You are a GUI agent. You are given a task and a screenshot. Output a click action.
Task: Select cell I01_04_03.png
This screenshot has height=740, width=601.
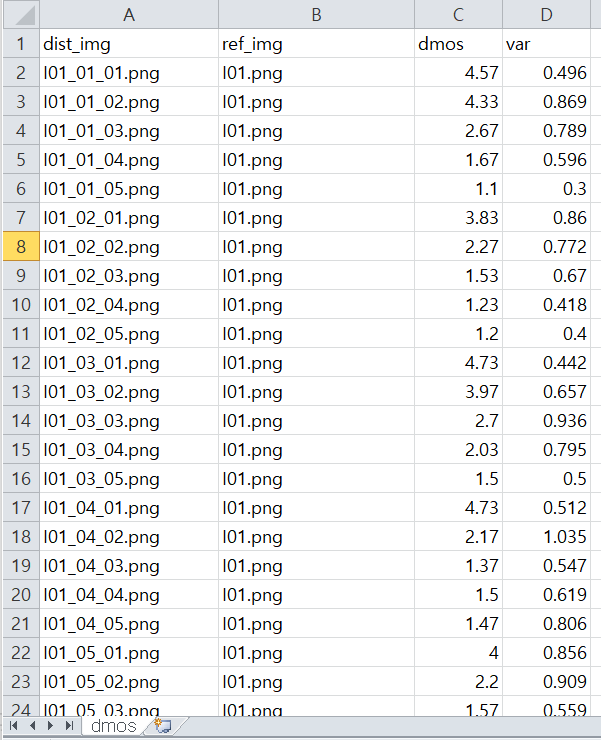pyautogui.click(x=129, y=565)
